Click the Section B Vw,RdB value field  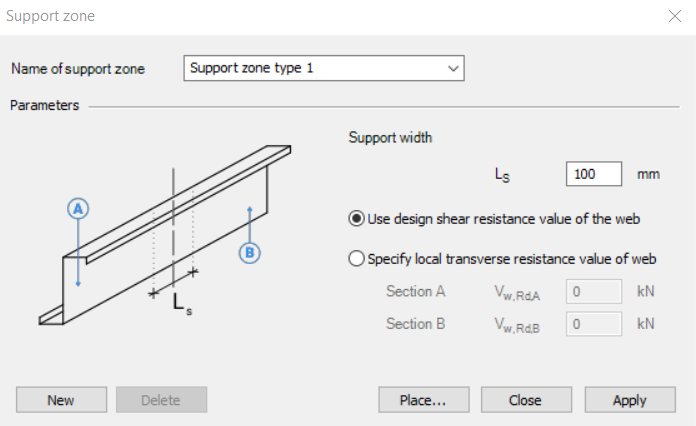click(594, 324)
